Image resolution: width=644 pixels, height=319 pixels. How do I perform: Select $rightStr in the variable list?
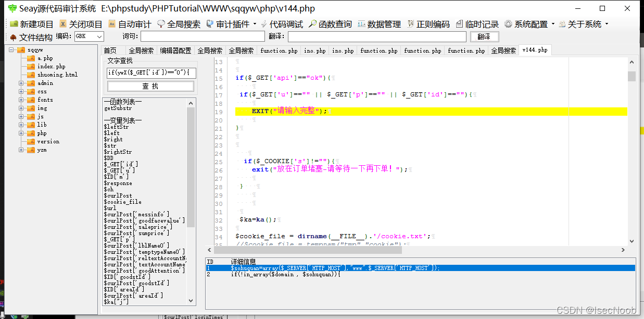pos(118,152)
